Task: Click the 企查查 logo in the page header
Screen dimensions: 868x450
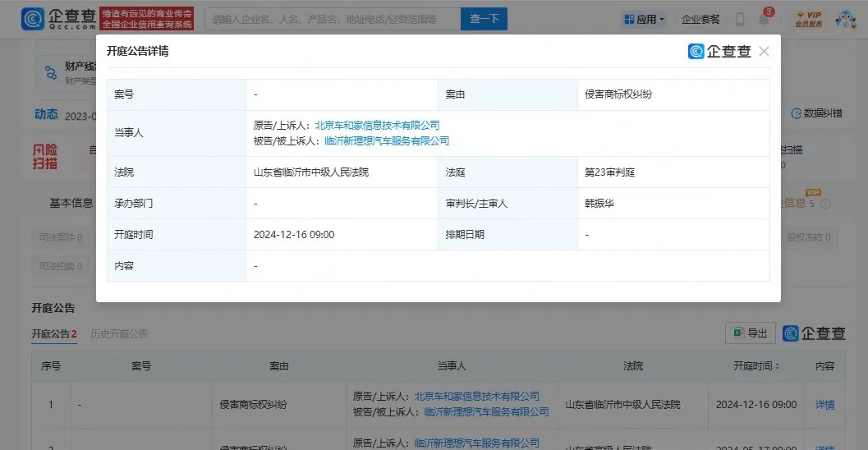Action: [x=58, y=19]
